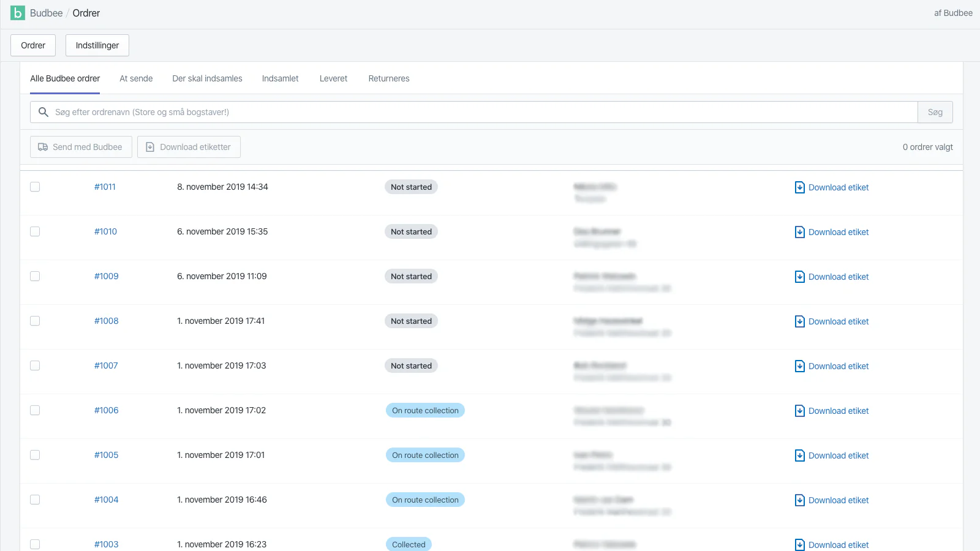Switch to Alle Budbee ordrer tab

pos(65,78)
